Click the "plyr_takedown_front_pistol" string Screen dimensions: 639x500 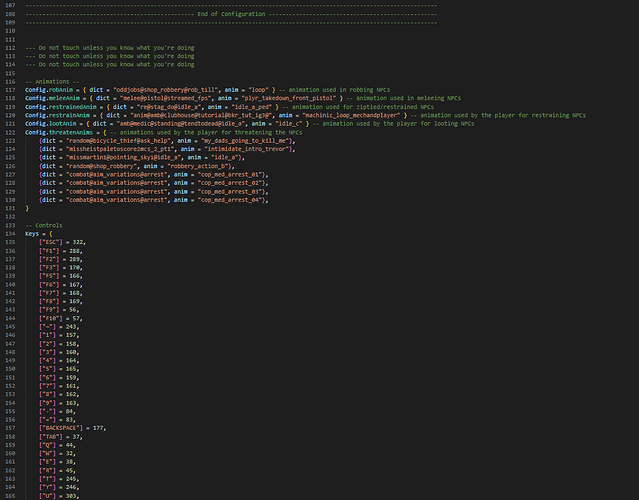click(289, 98)
